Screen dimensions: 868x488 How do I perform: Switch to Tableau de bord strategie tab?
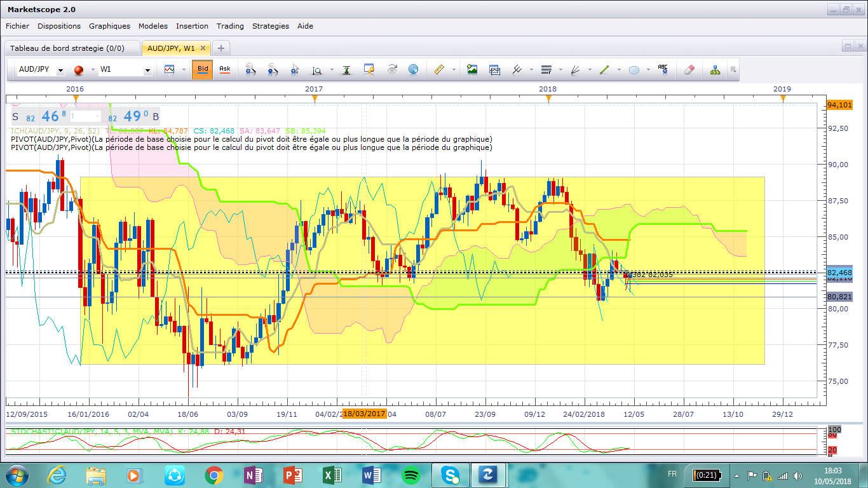[x=67, y=48]
